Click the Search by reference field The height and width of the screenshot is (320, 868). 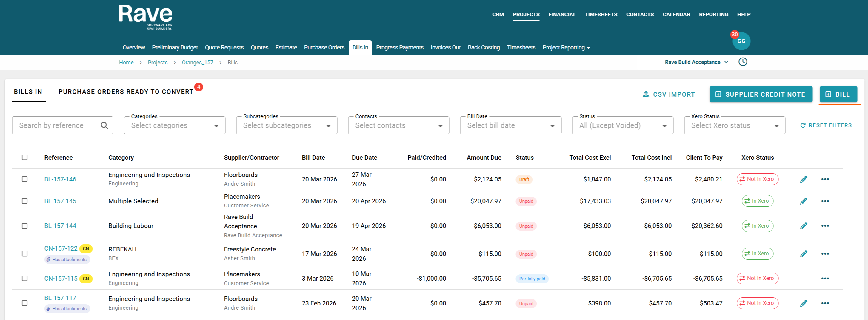57,125
